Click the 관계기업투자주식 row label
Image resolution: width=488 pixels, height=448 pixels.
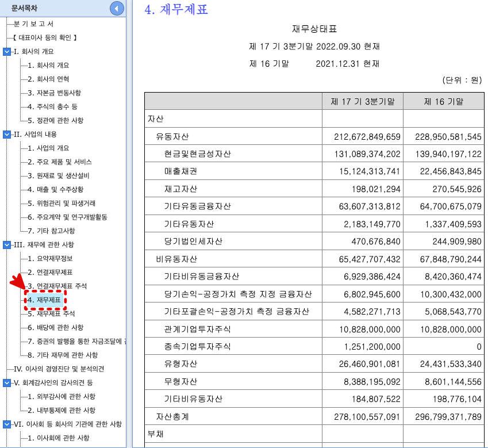(197, 330)
